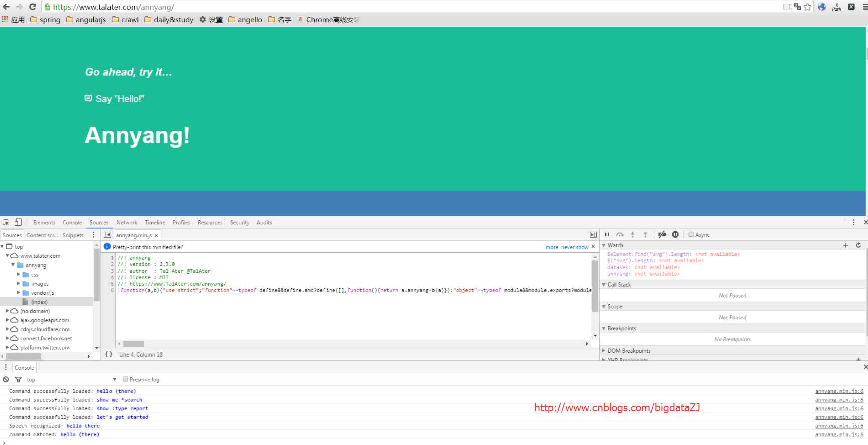Enable the Preserve log checkbox
This screenshot has width=868, height=445.
coord(125,379)
